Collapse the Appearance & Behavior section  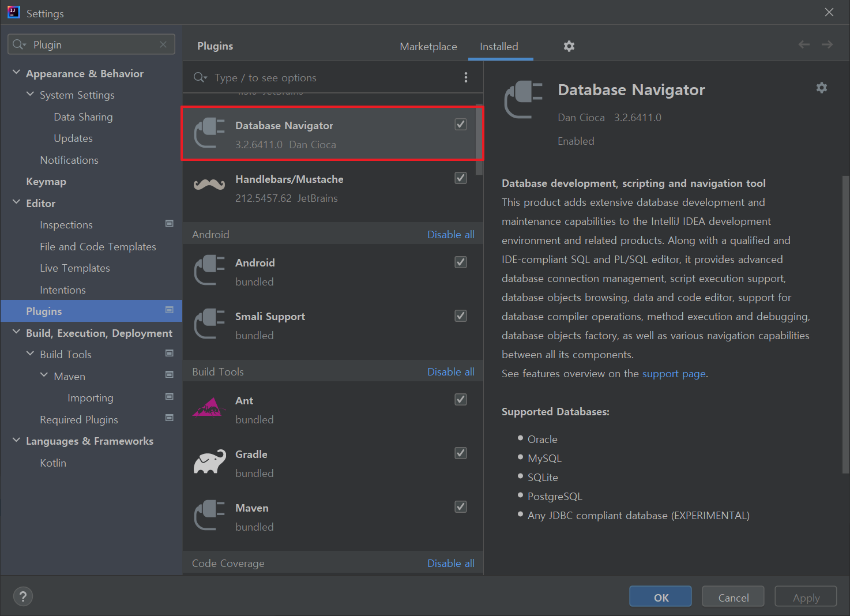(16, 73)
